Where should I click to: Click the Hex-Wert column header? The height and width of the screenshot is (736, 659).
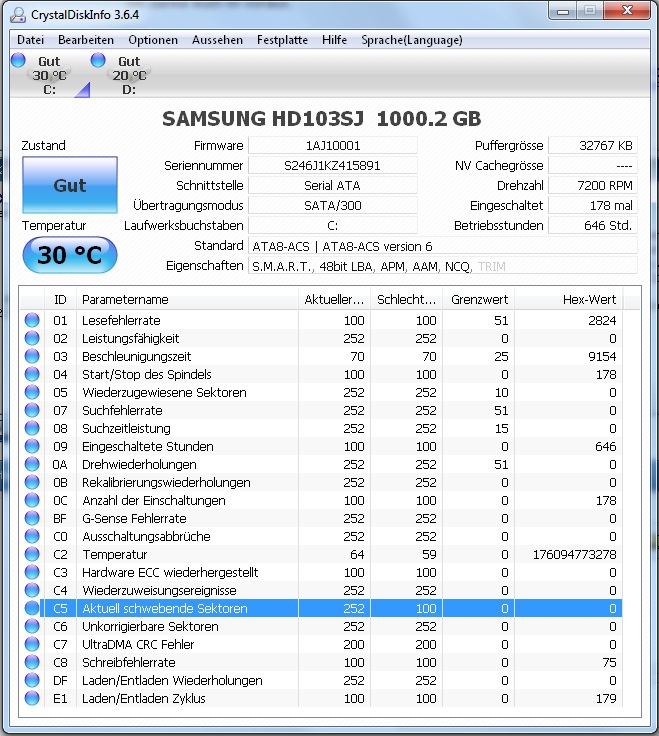tap(569, 299)
